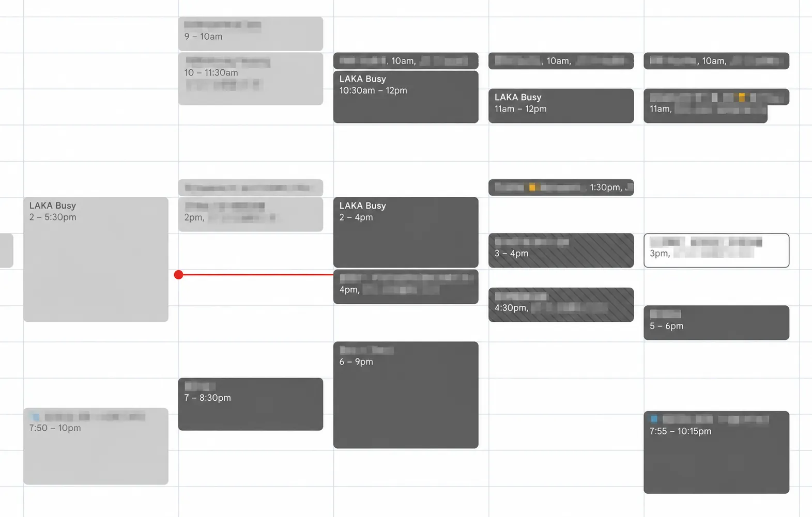Screen dimensions: 812x517
Task: Open the LAKA Busy 10:30am – 12pm event
Action: tap(406, 97)
